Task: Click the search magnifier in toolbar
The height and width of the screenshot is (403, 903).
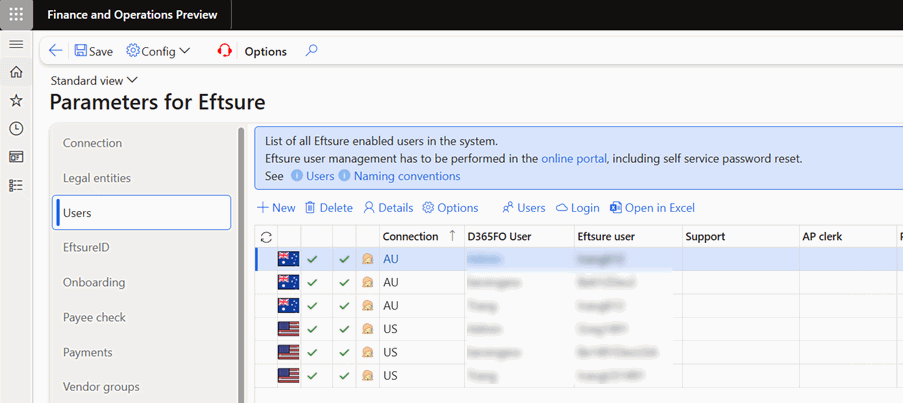Action: [312, 51]
